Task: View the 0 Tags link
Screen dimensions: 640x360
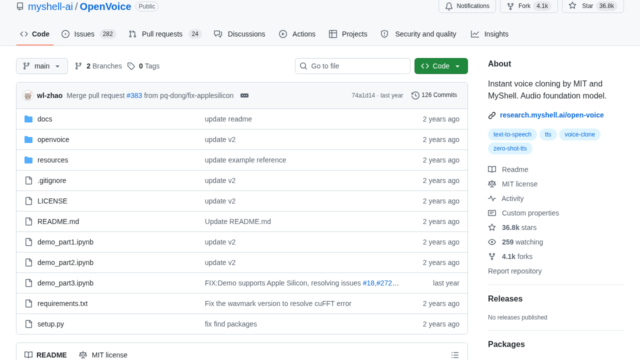Action: [x=143, y=66]
